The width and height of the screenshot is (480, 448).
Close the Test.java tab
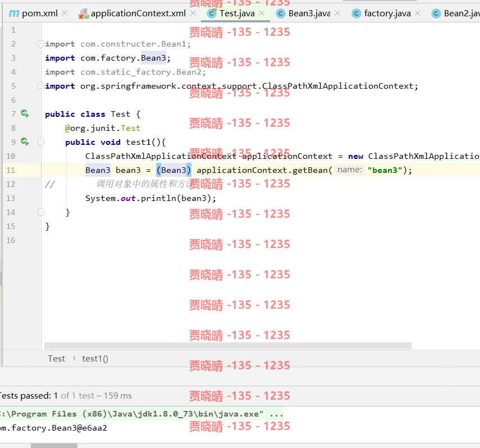[262, 13]
